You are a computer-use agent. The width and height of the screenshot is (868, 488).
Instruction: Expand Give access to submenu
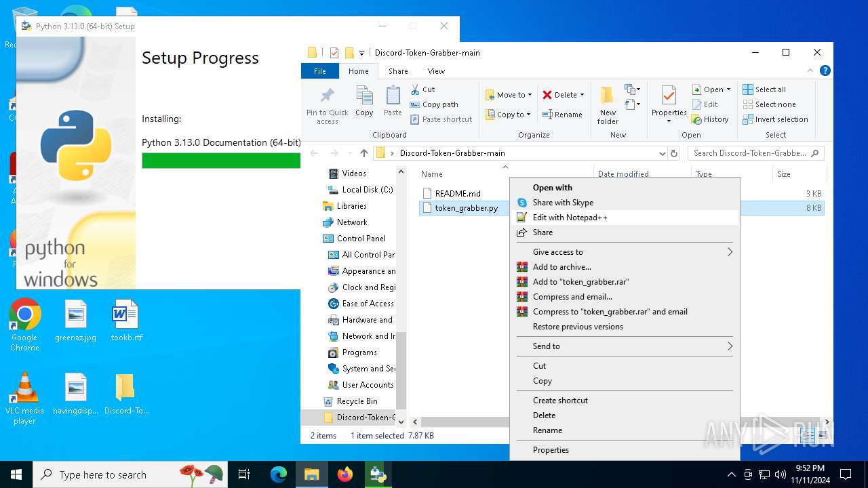coord(625,252)
